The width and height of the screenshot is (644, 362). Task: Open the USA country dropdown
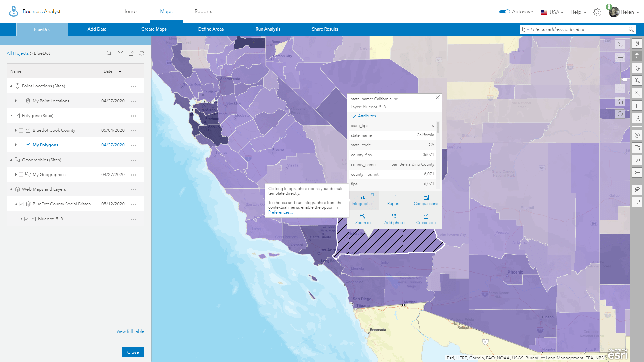point(552,12)
